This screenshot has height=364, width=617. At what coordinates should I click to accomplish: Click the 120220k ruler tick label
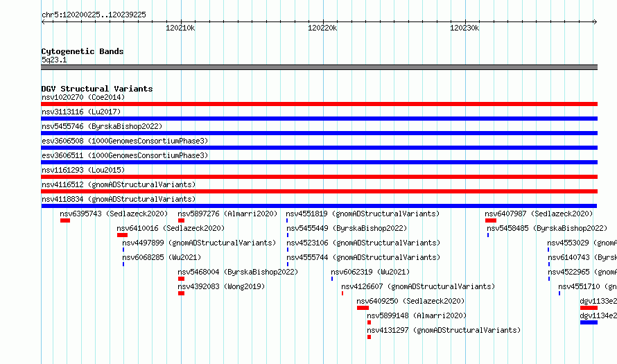pos(322,28)
